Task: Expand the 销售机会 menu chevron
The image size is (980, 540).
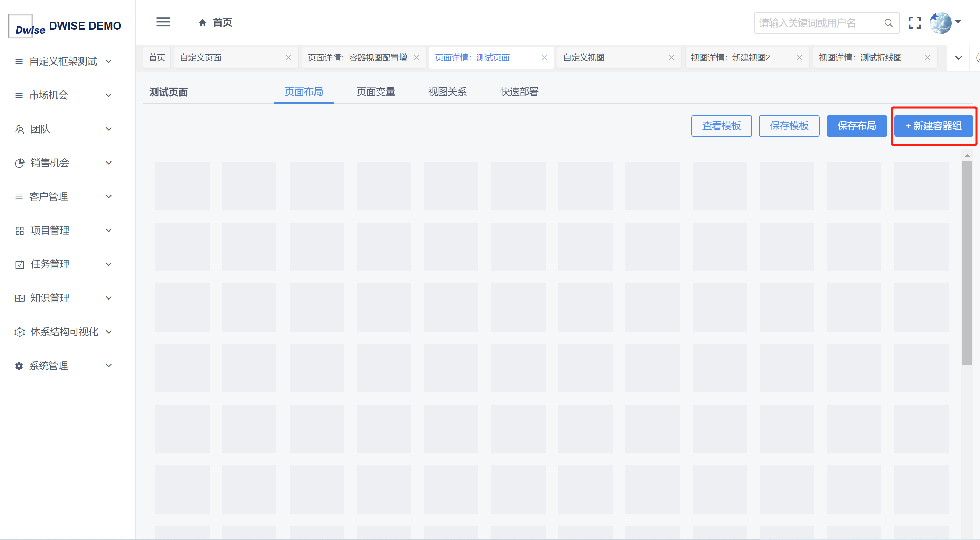Action: pos(109,163)
